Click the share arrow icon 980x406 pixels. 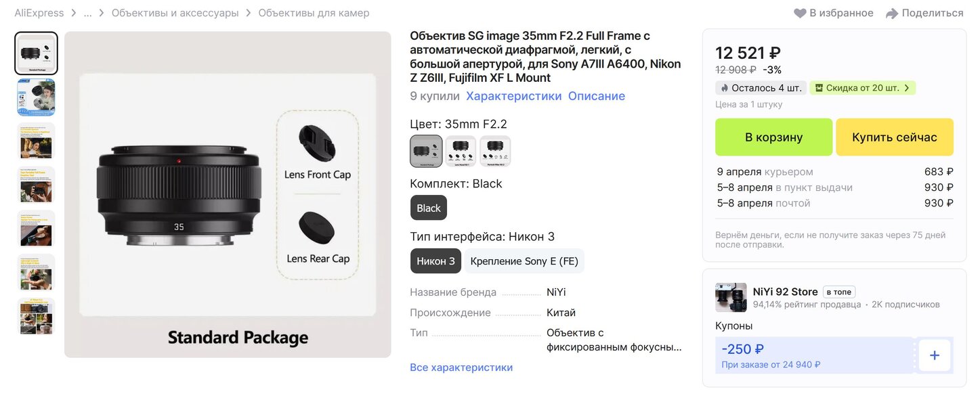[892, 14]
